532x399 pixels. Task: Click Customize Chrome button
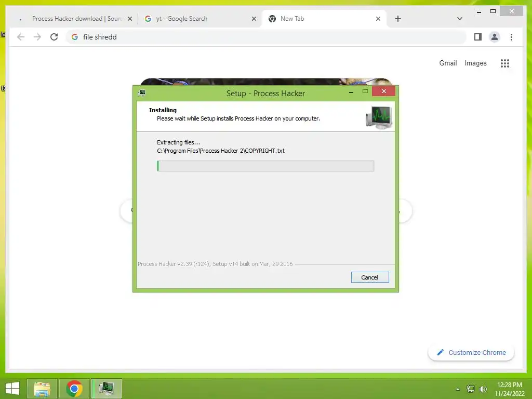coord(471,353)
